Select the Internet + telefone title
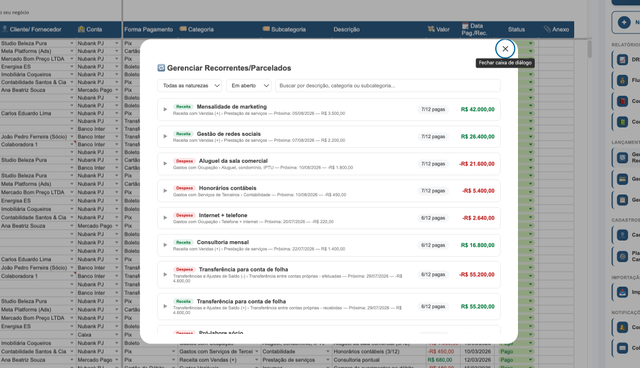The height and width of the screenshot is (368, 640). [223, 215]
